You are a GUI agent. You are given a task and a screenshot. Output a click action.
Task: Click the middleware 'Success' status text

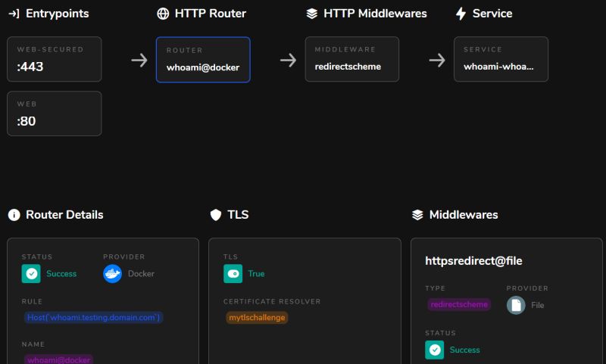pos(464,350)
